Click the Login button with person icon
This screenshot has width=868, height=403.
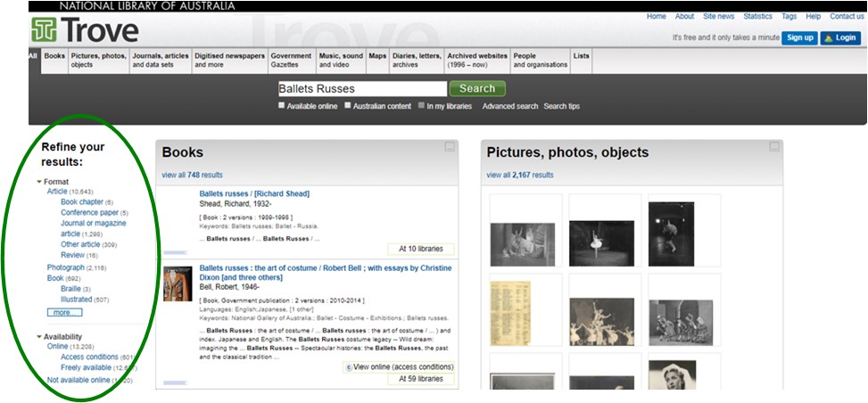[x=839, y=37]
